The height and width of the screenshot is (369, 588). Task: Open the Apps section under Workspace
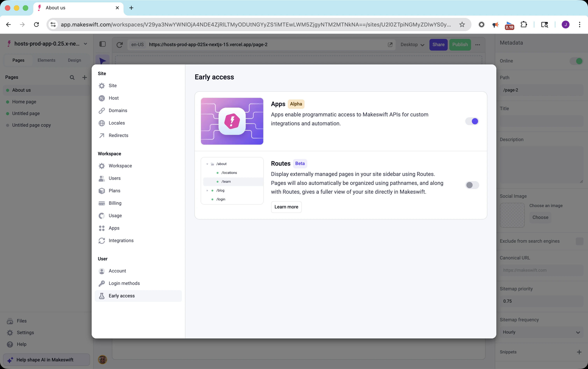[x=114, y=228]
